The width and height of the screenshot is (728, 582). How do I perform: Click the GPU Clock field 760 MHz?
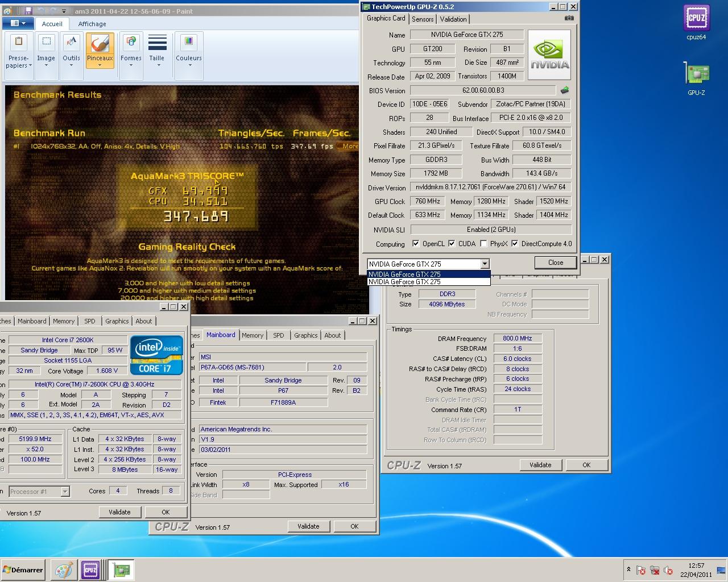pos(427,201)
